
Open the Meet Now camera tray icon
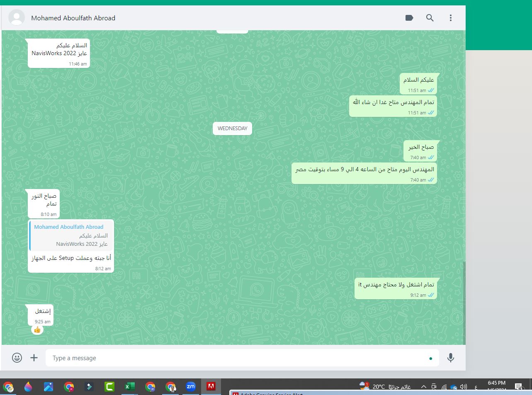(x=434, y=387)
